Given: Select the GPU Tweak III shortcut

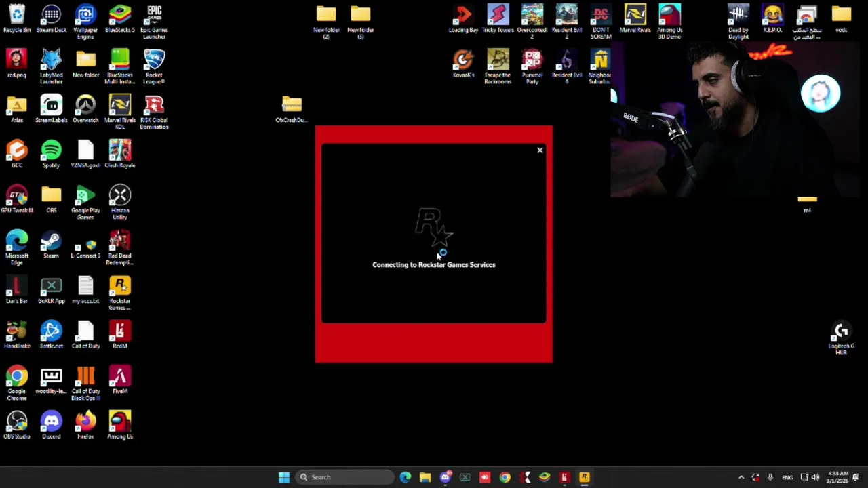Looking at the screenshot, I should 17,200.
